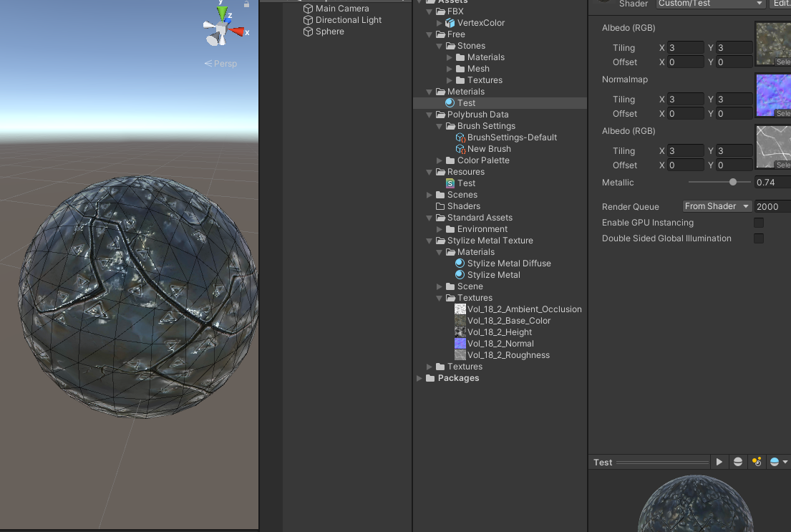Expand the Mesh folder under Stones
Viewport: 791px width, 532px height.
pos(450,69)
